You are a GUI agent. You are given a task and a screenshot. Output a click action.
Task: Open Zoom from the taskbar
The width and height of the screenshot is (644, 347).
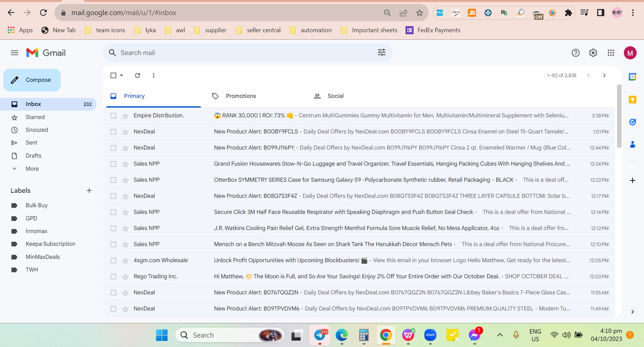pos(430,335)
